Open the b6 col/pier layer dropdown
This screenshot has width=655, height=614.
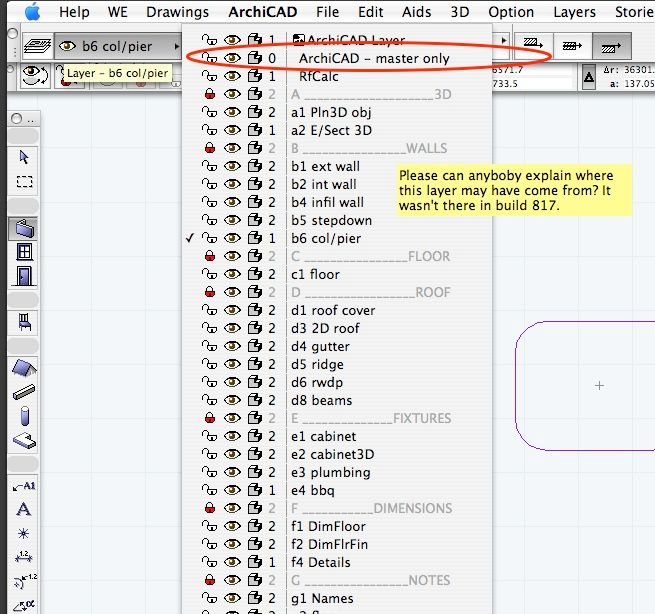[x=119, y=46]
